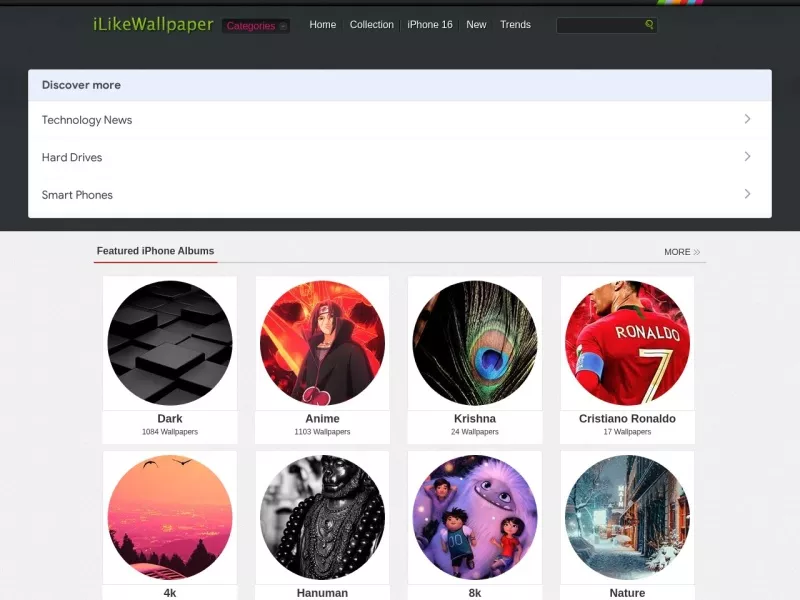Viewport: 800px width, 600px height.
Task: Open the Nature snowy street thumbnail
Action: coord(628,517)
